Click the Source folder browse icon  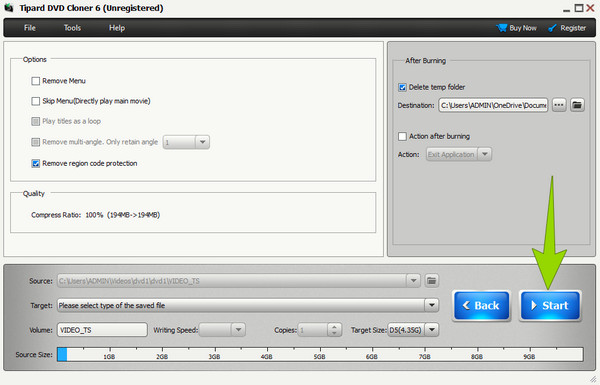point(431,281)
